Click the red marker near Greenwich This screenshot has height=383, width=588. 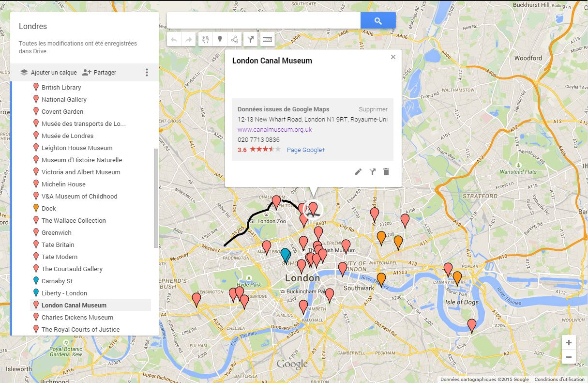[x=472, y=325]
